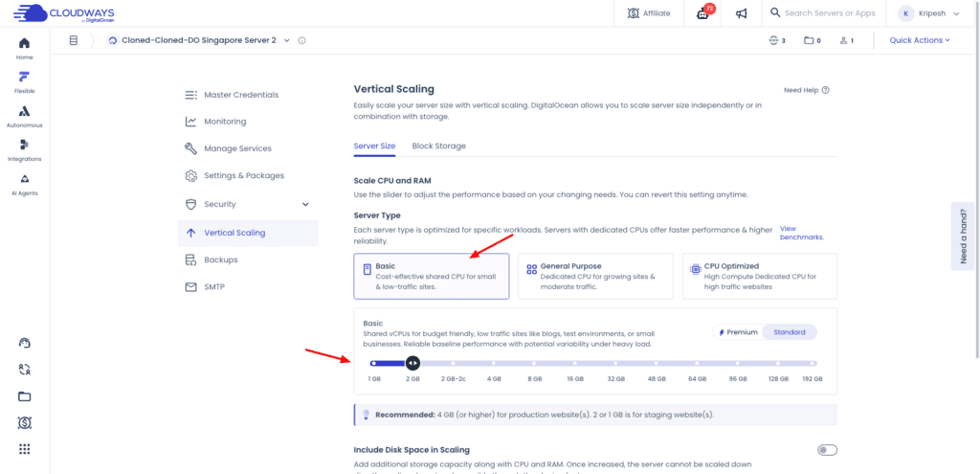Set the slider to the 1 GB stop
980x474 pixels.
tap(373, 363)
